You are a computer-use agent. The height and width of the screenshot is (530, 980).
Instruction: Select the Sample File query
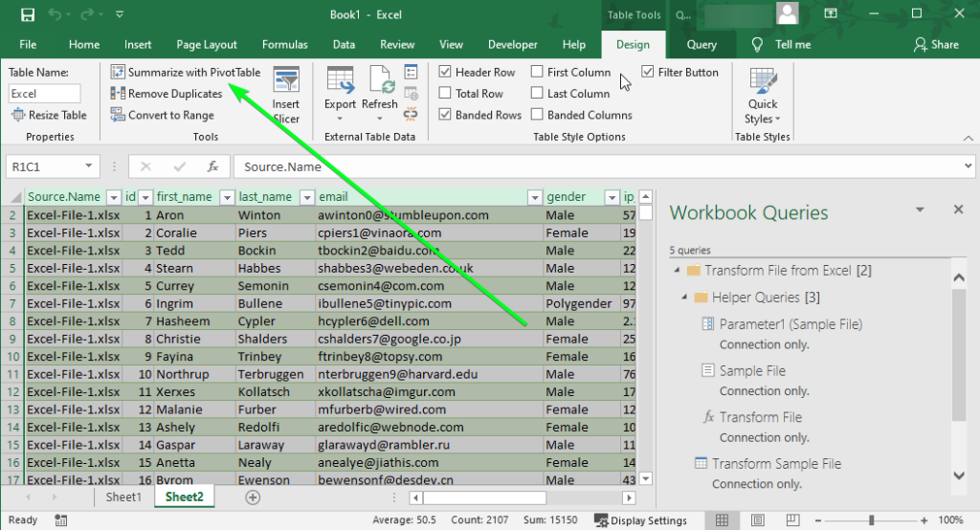pos(752,371)
